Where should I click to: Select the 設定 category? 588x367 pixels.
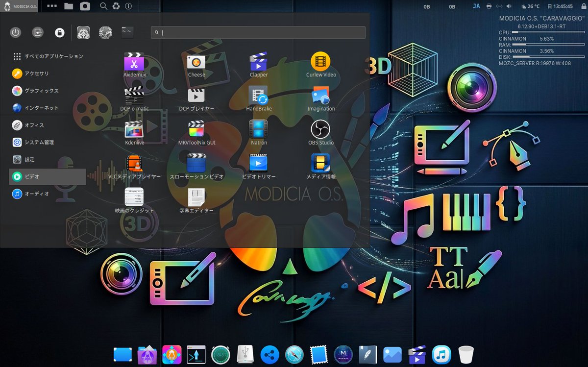pos(48,159)
